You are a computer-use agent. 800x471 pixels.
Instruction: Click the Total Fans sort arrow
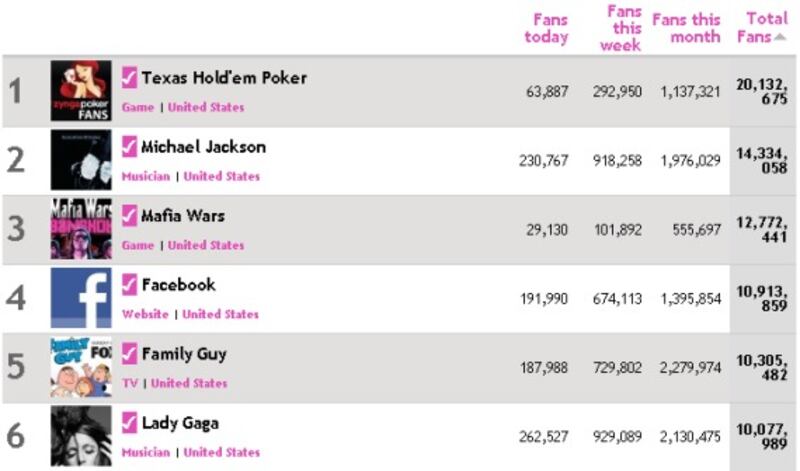779,38
